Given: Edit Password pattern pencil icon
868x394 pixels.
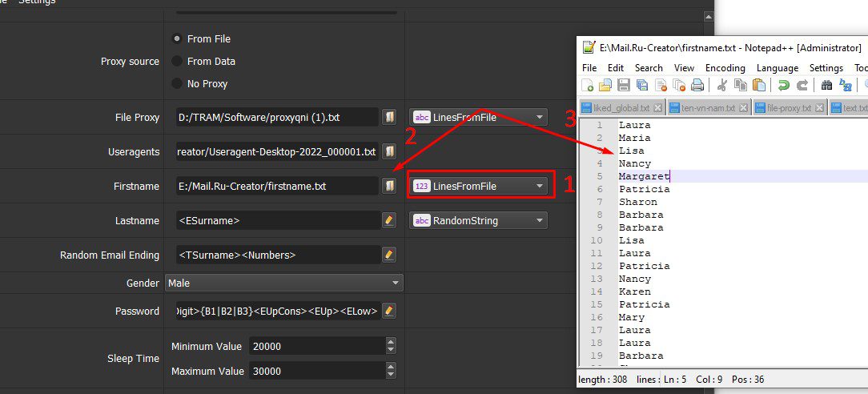Looking at the screenshot, I should pyautogui.click(x=389, y=311).
